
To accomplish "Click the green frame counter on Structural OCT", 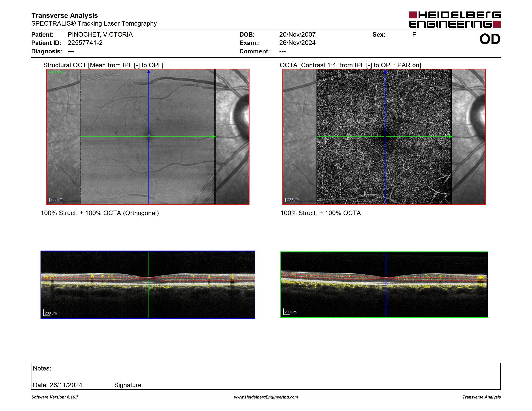I will [55, 72].
